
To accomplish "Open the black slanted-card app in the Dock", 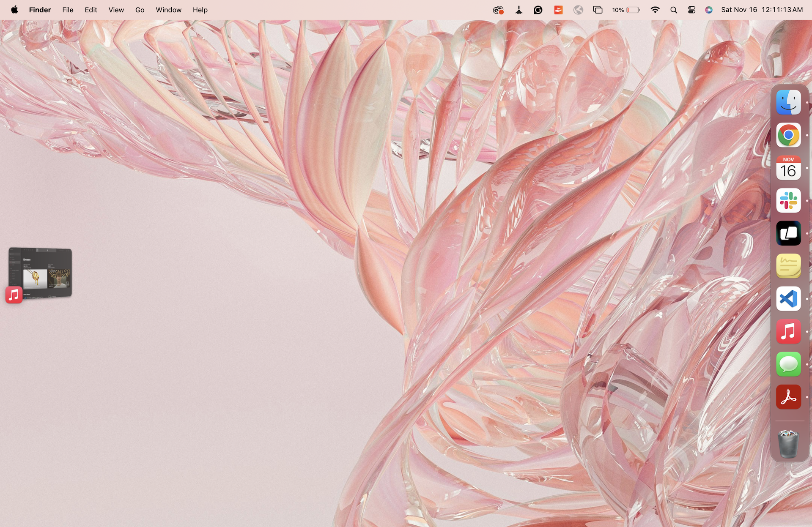I will click(x=788, y=233).
